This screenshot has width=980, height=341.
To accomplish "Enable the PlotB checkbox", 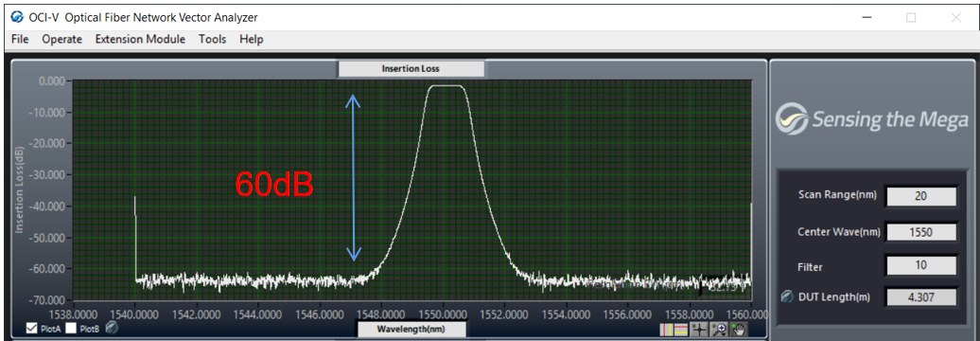I will [71, 329].
